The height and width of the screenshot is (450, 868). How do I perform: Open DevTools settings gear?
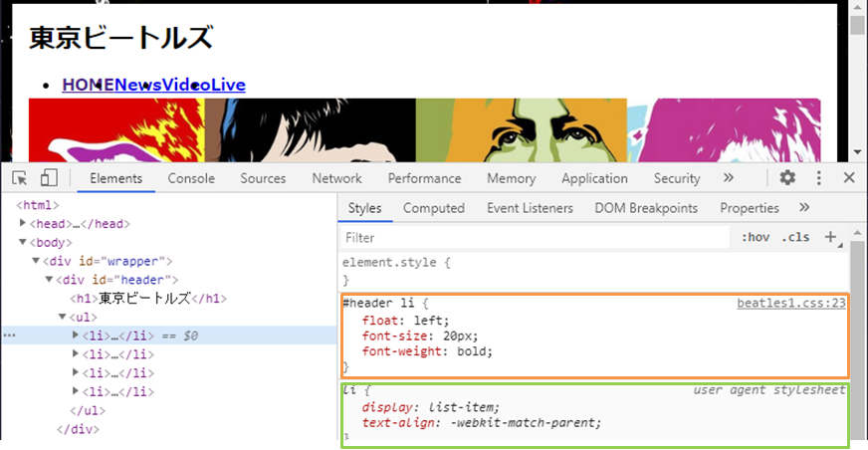pos(787,177)
